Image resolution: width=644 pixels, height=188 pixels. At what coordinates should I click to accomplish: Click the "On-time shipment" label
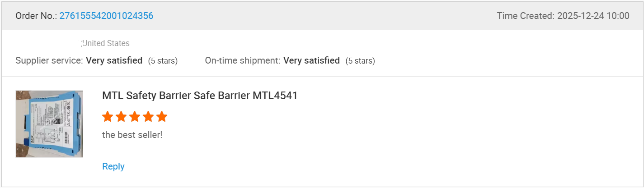[x=243, y=60]
